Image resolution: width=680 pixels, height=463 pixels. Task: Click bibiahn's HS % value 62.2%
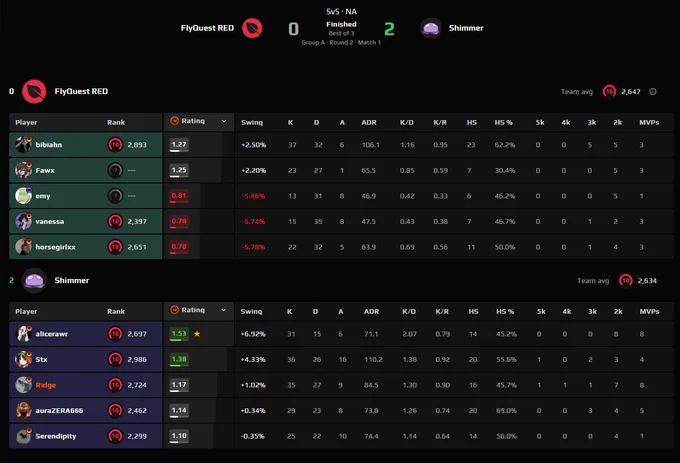505,145
